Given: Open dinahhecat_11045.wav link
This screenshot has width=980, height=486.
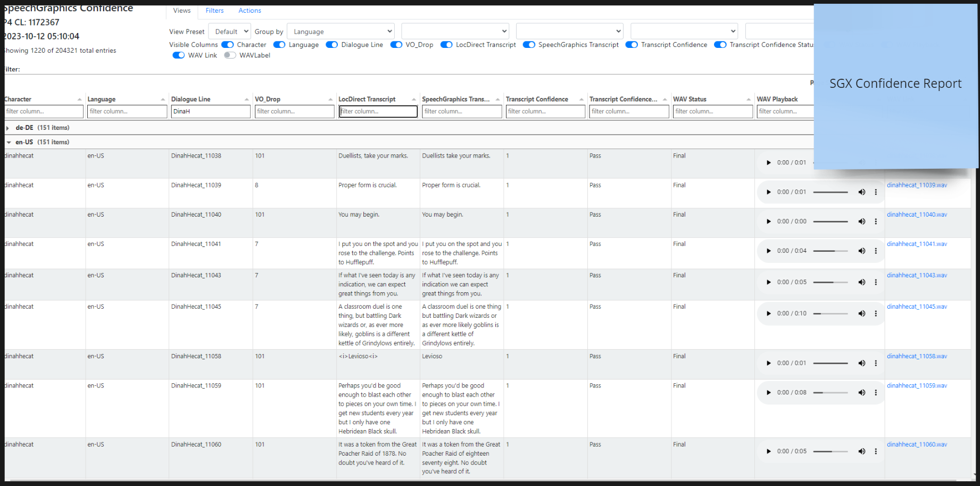Looking at the screenshot, I should (917, 307).
